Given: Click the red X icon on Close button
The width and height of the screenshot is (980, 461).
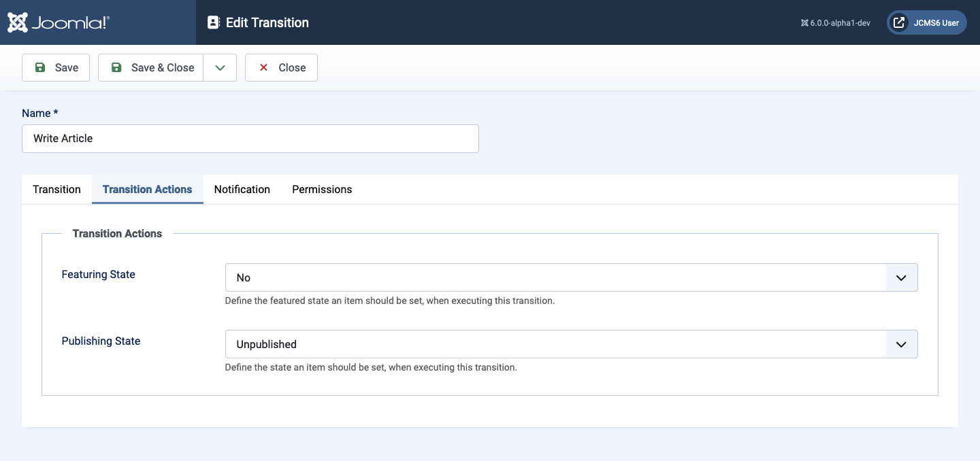Looking at the screenshot, I should click(x=264, y=67).
